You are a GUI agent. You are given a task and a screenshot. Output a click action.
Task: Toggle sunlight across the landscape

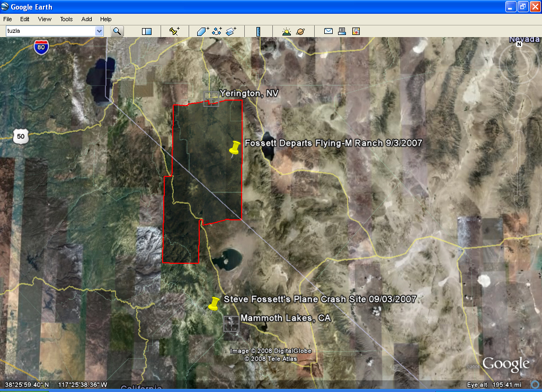click(x=287, y=32)
